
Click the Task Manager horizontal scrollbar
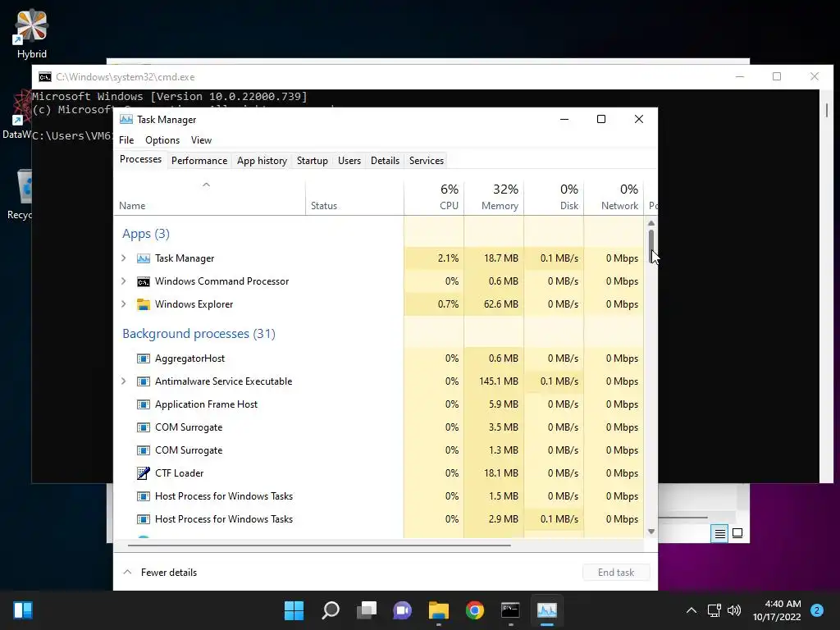[x=319, y=546]
